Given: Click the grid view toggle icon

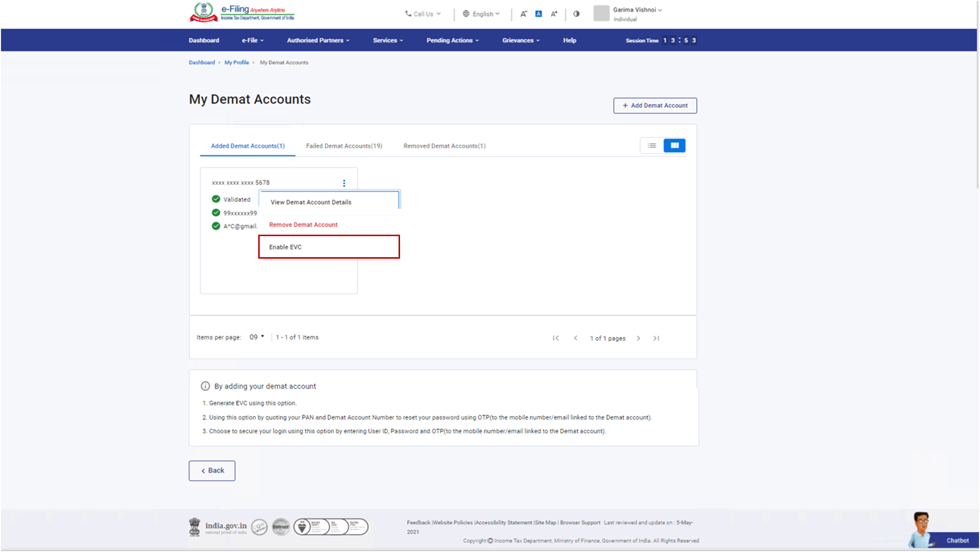Looking at the screenshot, I should coord(674,145).
